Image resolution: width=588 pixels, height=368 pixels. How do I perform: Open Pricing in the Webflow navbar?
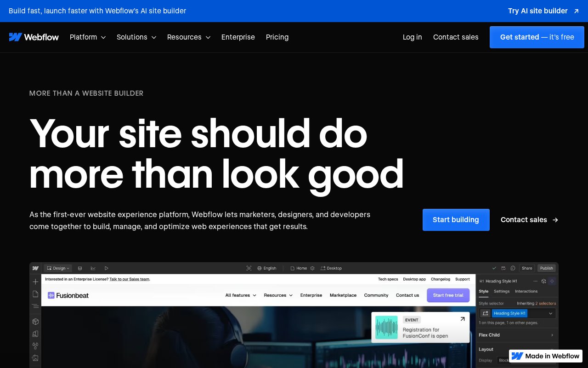click(x=277, y=37)
